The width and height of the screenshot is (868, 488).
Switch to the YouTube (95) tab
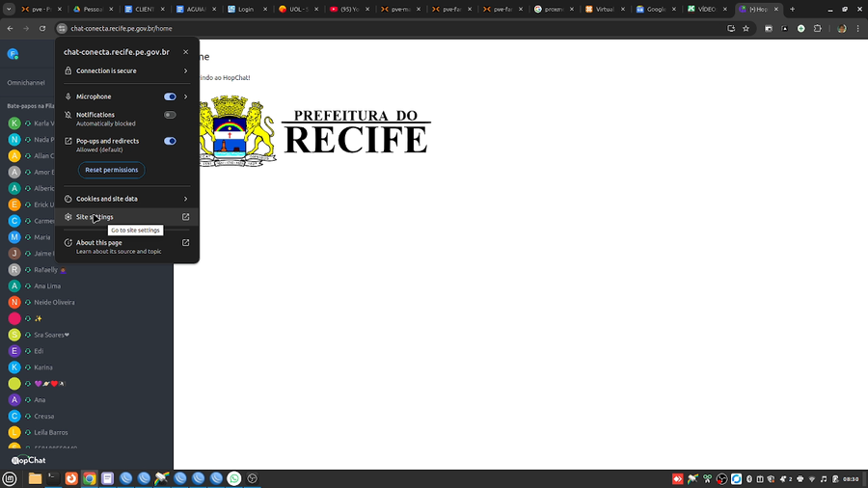(x=350, y=9)
